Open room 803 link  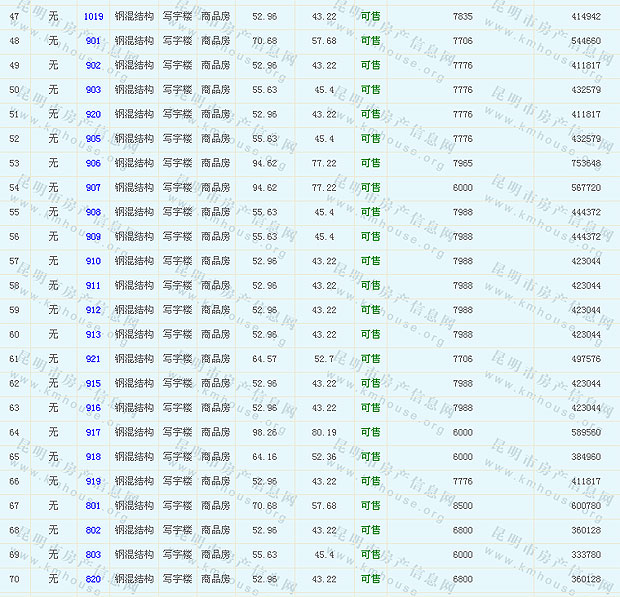coord(93,555)
